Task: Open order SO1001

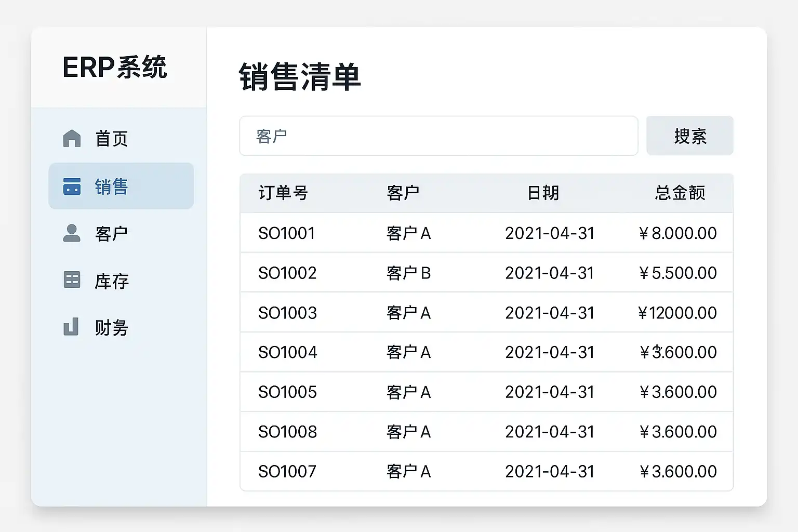Action: pos(287,233)
